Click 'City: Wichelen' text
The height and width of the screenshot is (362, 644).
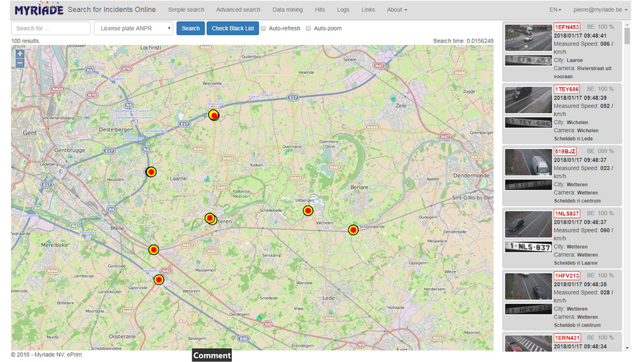pos(571,122)
